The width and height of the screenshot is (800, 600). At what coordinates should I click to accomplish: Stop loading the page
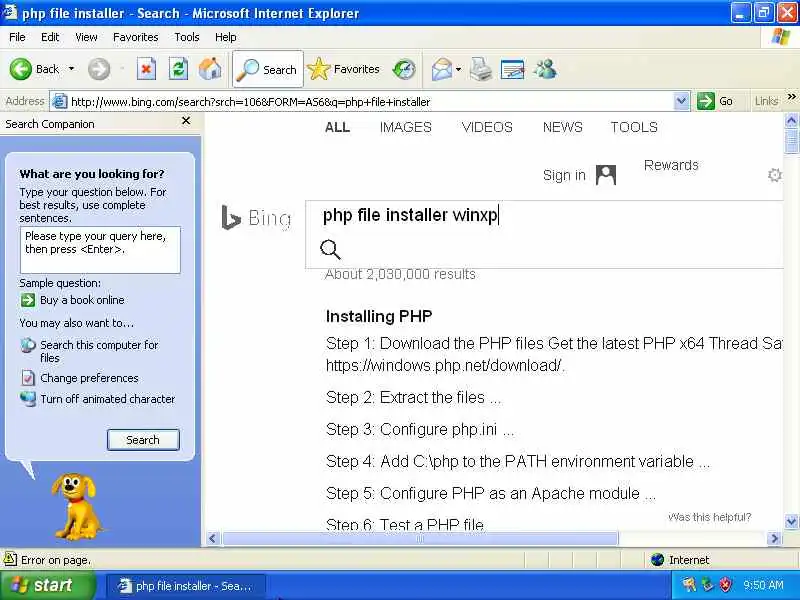point(146,69)
